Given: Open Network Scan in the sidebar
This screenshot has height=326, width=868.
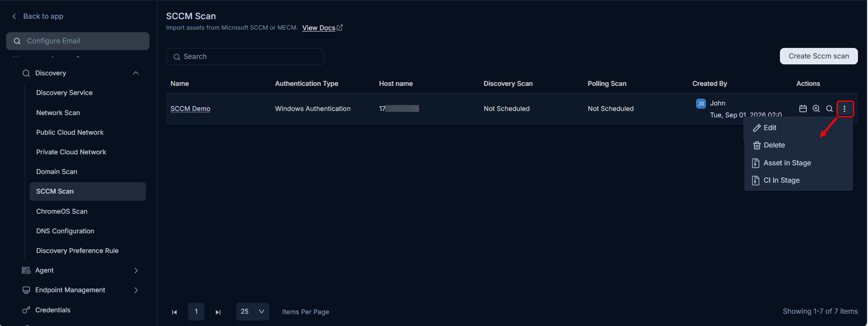Looking at the screenshot, I should point(58,113).
